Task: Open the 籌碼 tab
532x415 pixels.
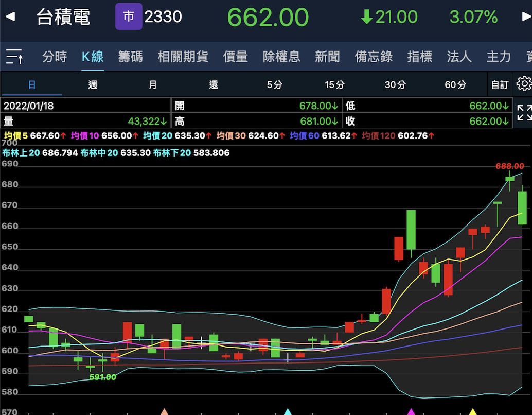Action: point(130,57)
